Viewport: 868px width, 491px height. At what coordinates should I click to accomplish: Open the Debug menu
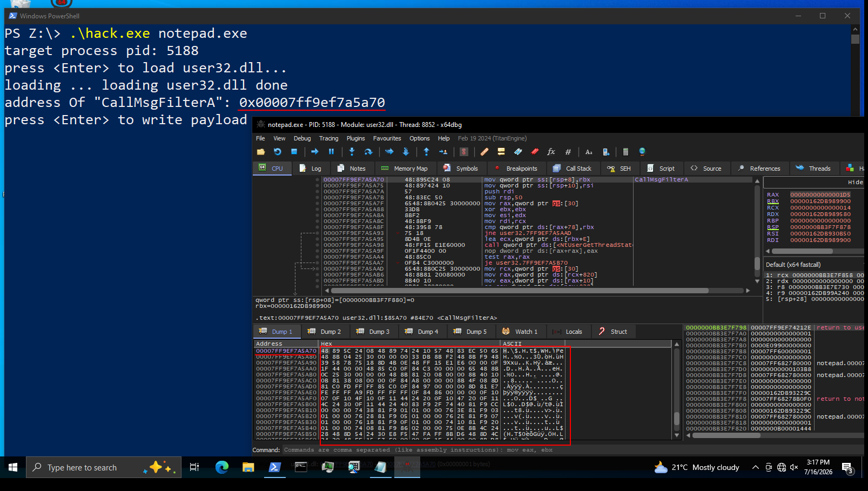[302, 138]
